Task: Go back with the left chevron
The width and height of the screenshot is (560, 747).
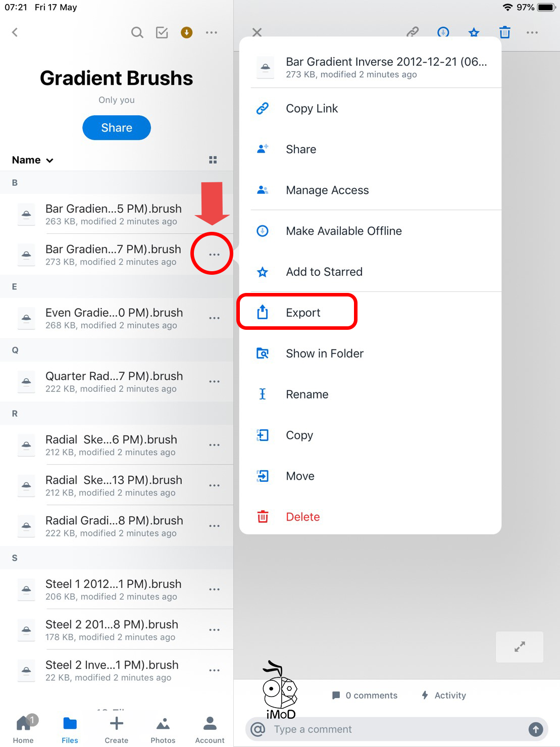Action: (15, 33)
